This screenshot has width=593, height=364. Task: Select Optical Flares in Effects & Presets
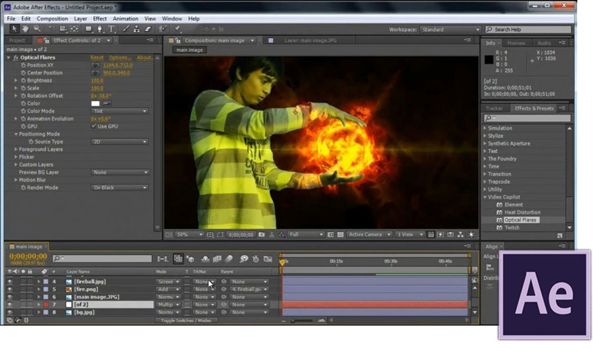[520, 220]
